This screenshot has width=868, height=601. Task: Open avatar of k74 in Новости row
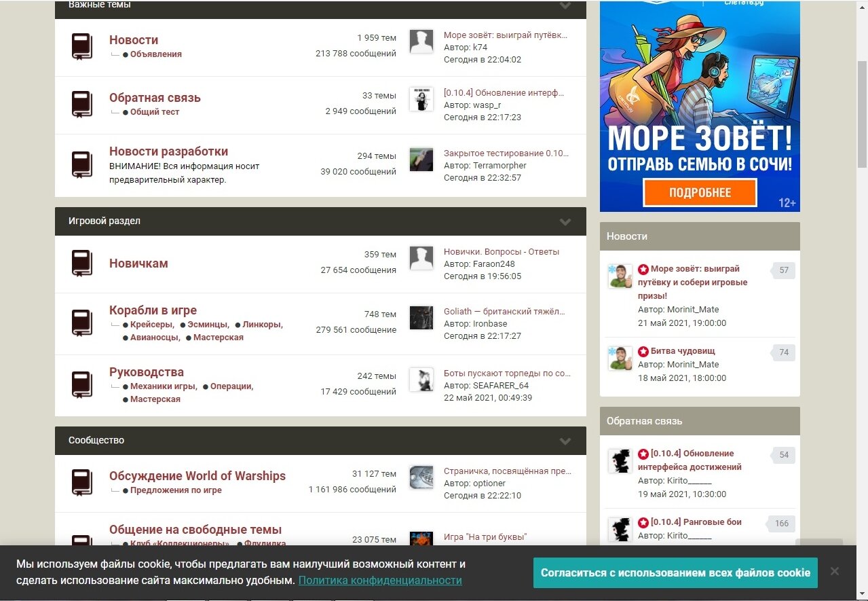pos(421,41)
